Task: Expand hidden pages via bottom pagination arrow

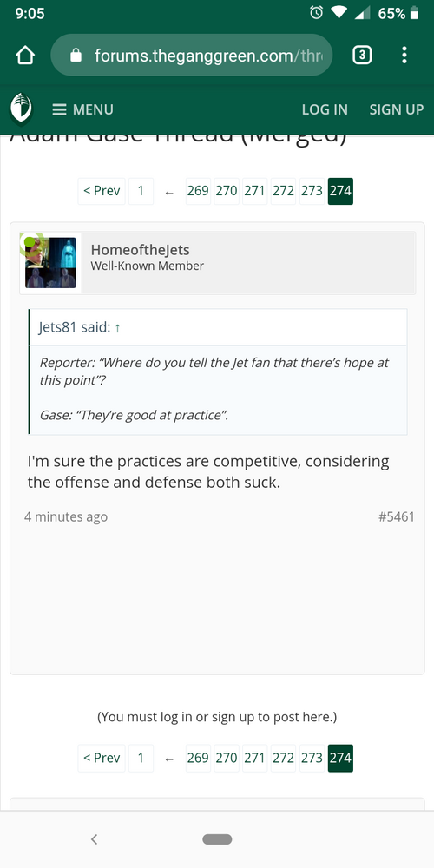Action: click(169, 759)
